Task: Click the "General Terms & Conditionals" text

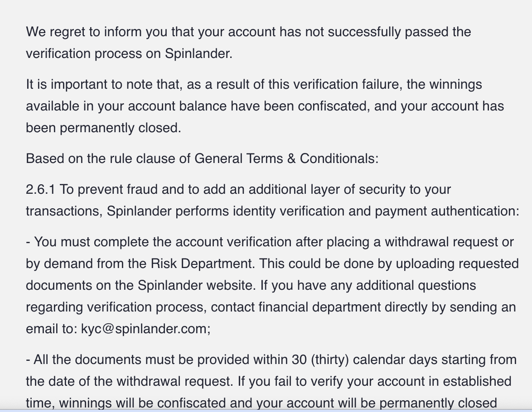Action: (286, 158)
